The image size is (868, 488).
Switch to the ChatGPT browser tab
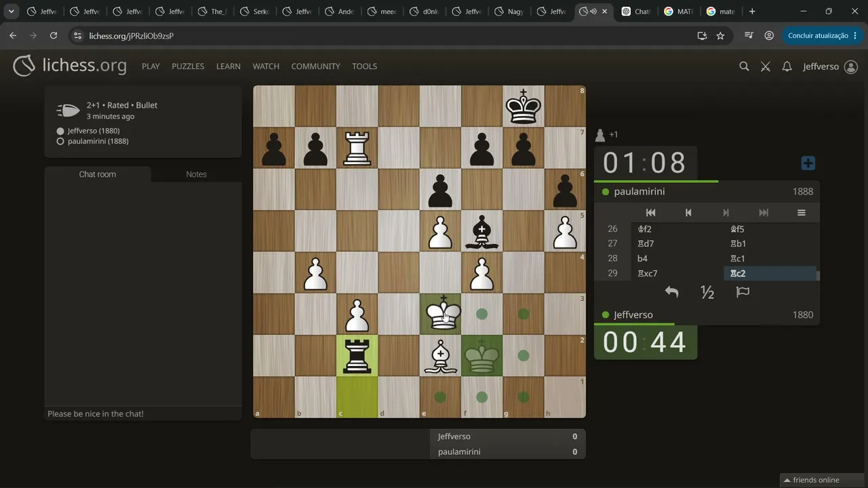click(x=635, y=12)
